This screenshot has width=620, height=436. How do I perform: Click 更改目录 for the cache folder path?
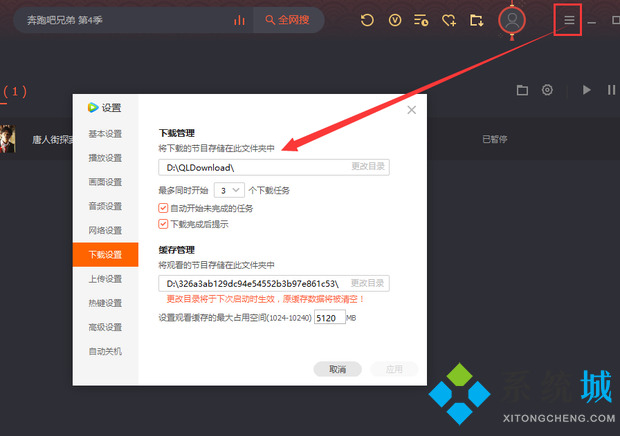pyautogui.click(x=367, y=283)
